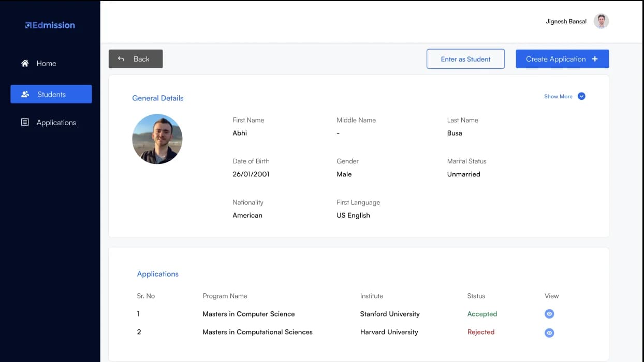Click the Create Application button label
This screenshot has width=644, height=362.
point(555,59)
